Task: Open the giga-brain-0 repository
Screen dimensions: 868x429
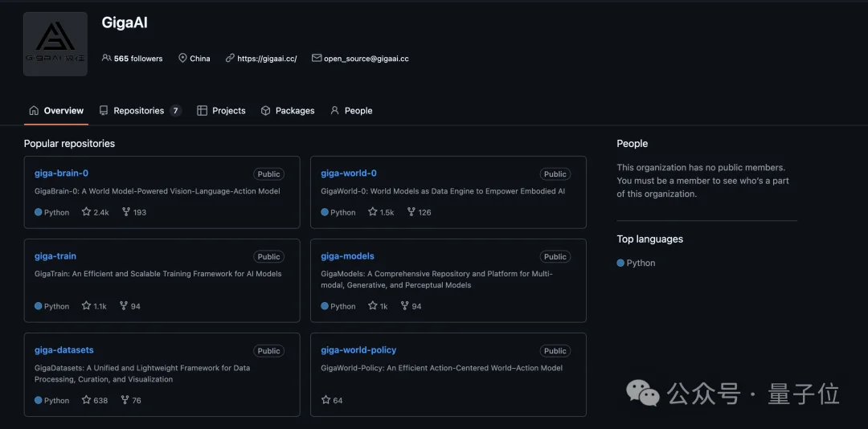Action: click(61, 174)
